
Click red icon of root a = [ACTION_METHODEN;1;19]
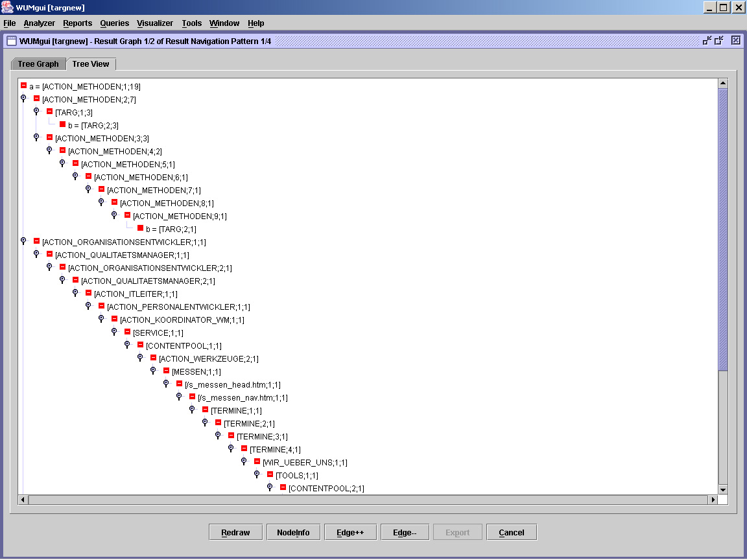click(23, 86)
